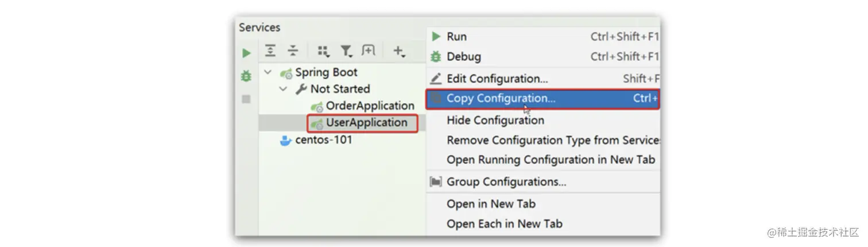Image resolution: width=868 pixels, height=247 pixels.
Task: Collapse the Not Started group chevron
Action: coord(283,89)
